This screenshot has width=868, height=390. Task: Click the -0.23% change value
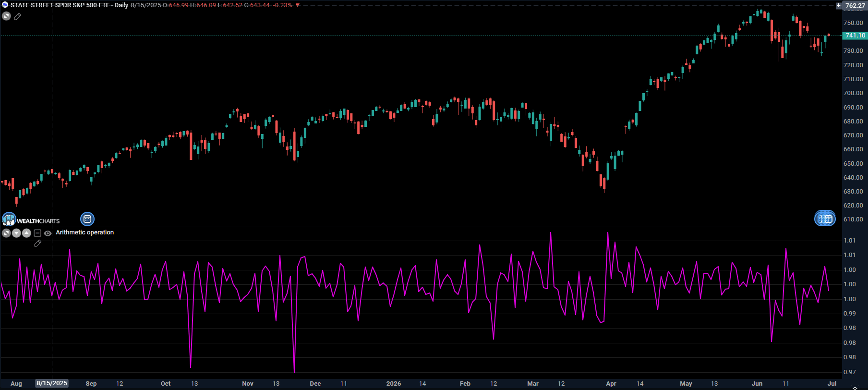click(283, 5)
